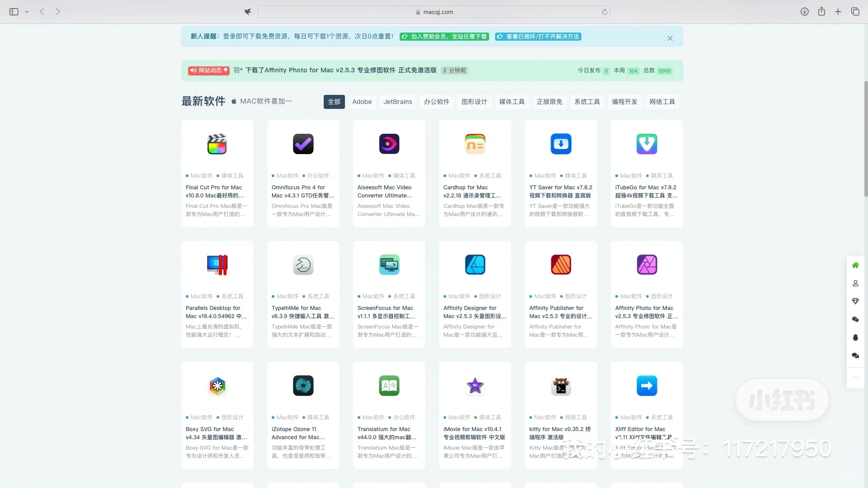Reload the page via address bar icon
The width and height of the screenshot is (868, 488).
click(x=604, y=12)
